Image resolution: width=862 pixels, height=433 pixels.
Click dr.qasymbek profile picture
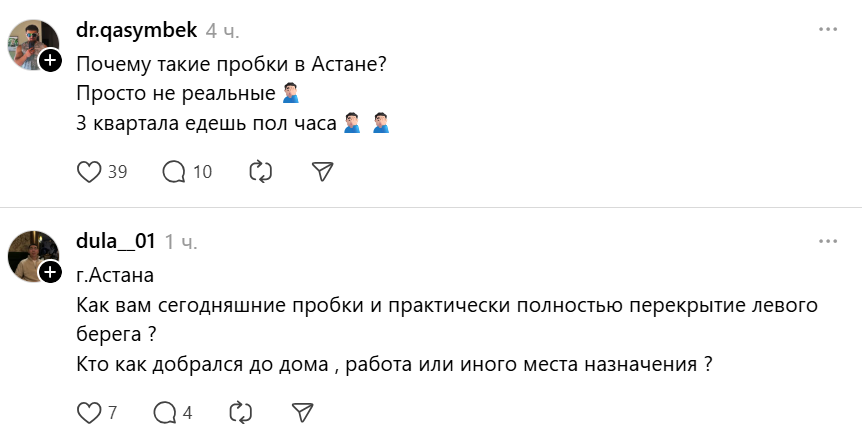32,43
